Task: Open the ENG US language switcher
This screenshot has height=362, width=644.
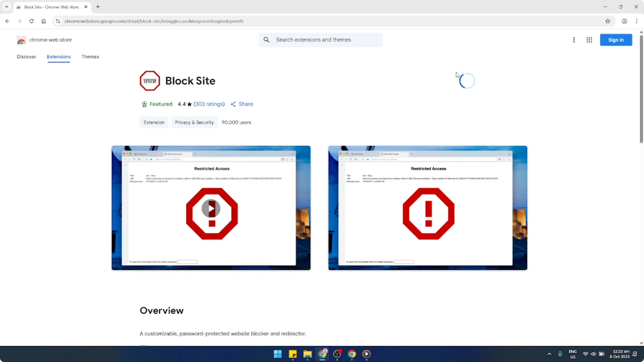Action: 573,354
